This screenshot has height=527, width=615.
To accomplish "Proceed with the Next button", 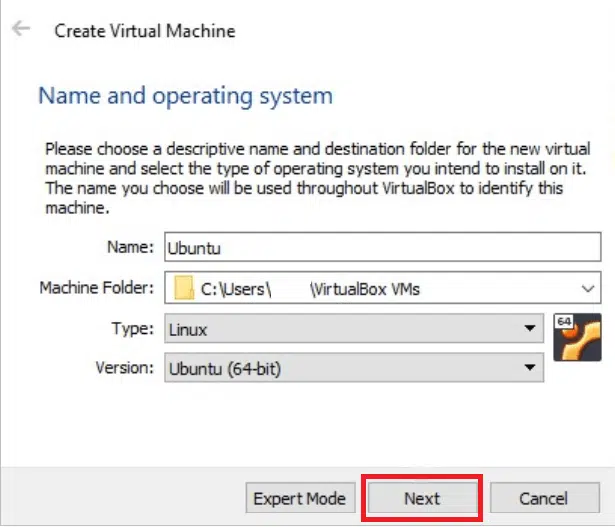I will (x=422, y=498).
